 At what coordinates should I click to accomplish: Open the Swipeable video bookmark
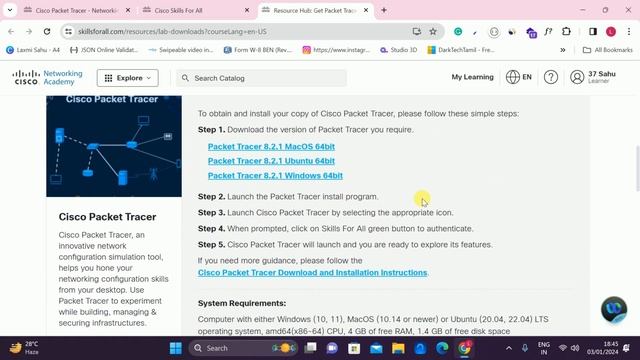pos(181,50)
